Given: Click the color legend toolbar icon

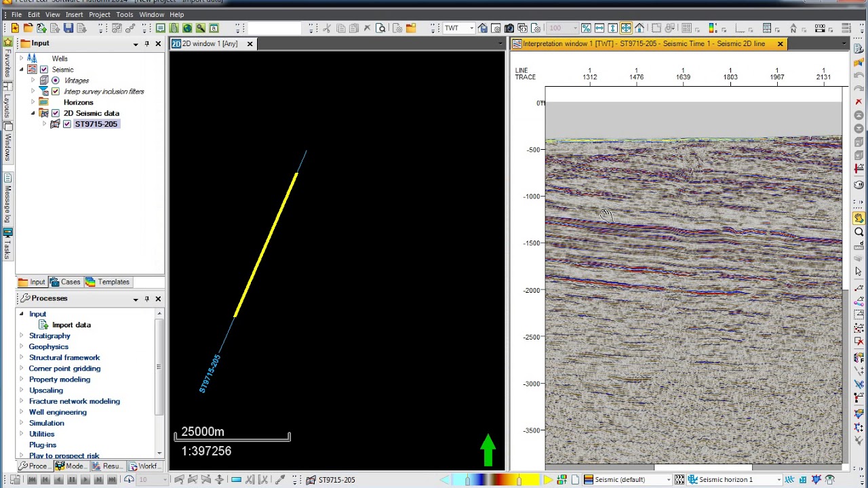Looking at the screenshot, I should pos(713,28).
